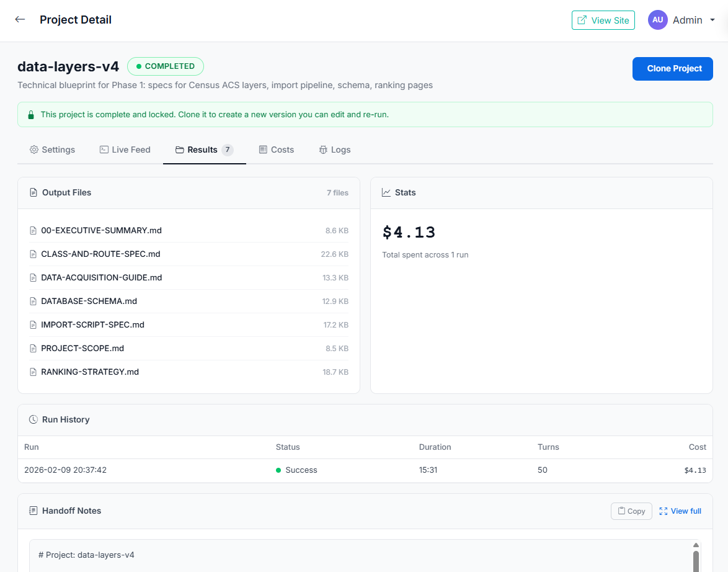Click the file icon beside DATABASE-SCHEMA.md
728x572 pixels.
point(33,302)
